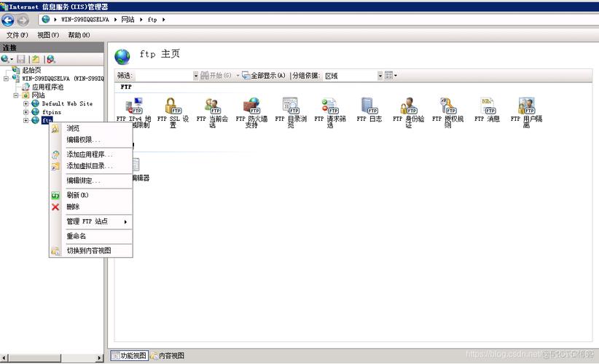Select Default Web Site in tree
The image size is (599, 364).
[x=67, y=104]
